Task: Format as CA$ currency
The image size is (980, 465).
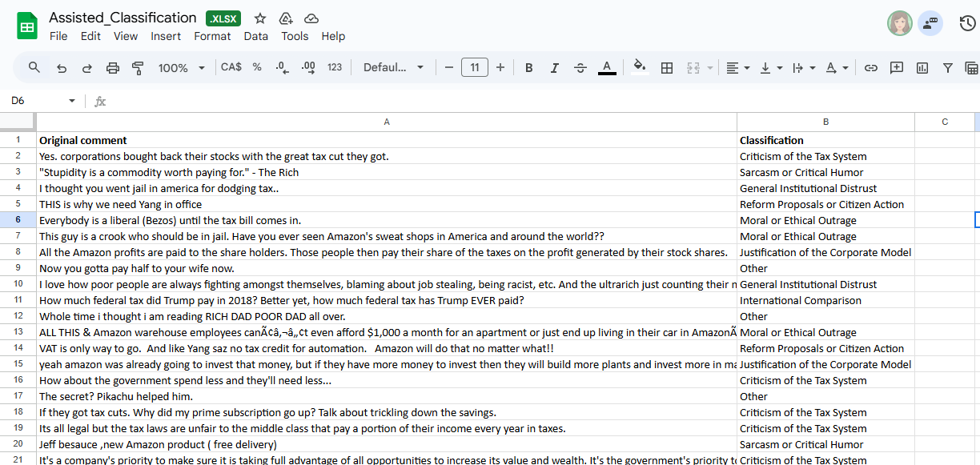Action: pyautogui.click(x=231, y=67)
